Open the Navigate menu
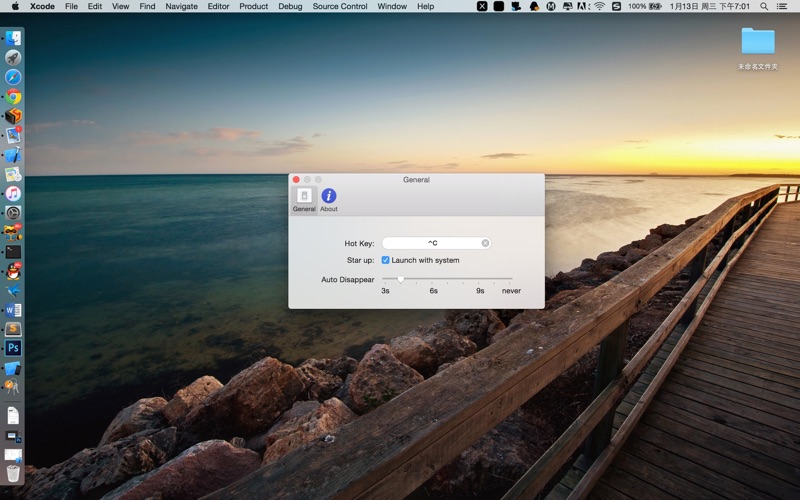 [x=182, y=6]
